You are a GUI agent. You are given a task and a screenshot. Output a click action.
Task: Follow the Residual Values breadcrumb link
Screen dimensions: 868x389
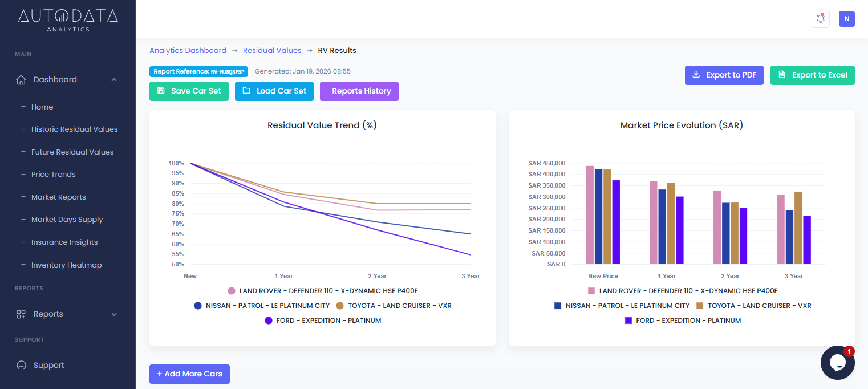tap(272, 51)
